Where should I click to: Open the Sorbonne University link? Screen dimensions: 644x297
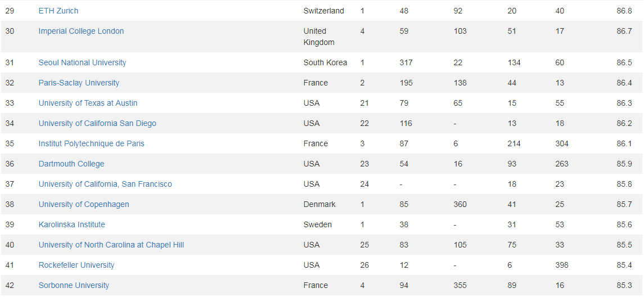tap(74, 285)
